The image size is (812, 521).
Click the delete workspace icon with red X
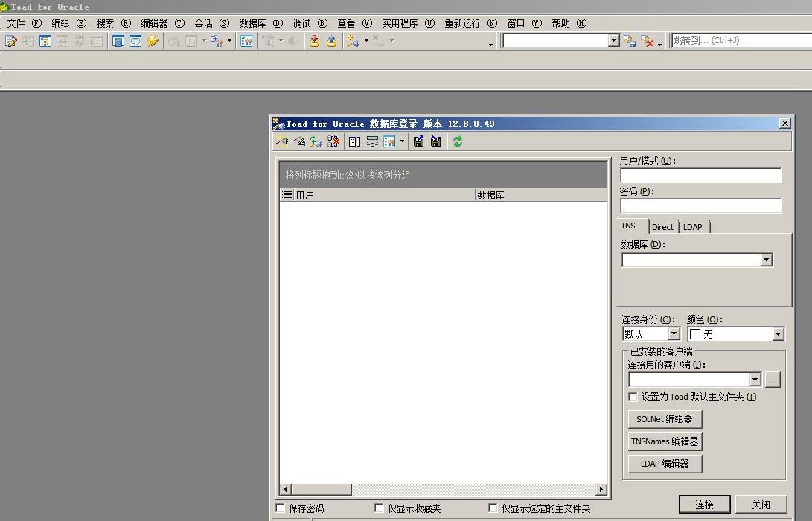pyautogui.click(x=646, y=41)
